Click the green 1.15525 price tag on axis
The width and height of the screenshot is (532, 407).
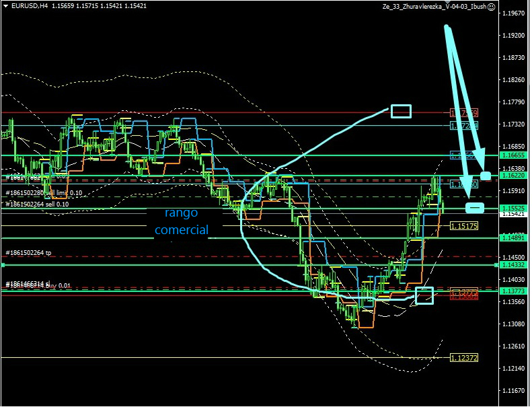tap(514, 208)
